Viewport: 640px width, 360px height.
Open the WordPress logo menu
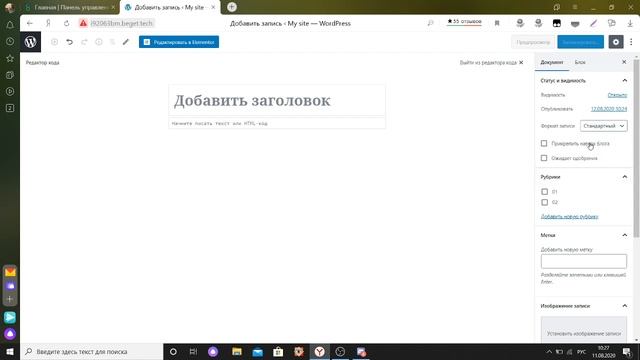(30, 42)
